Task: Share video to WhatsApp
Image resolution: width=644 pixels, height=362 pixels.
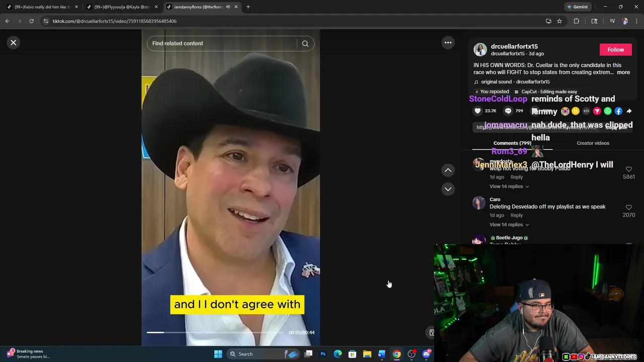Action: [608, 111]
